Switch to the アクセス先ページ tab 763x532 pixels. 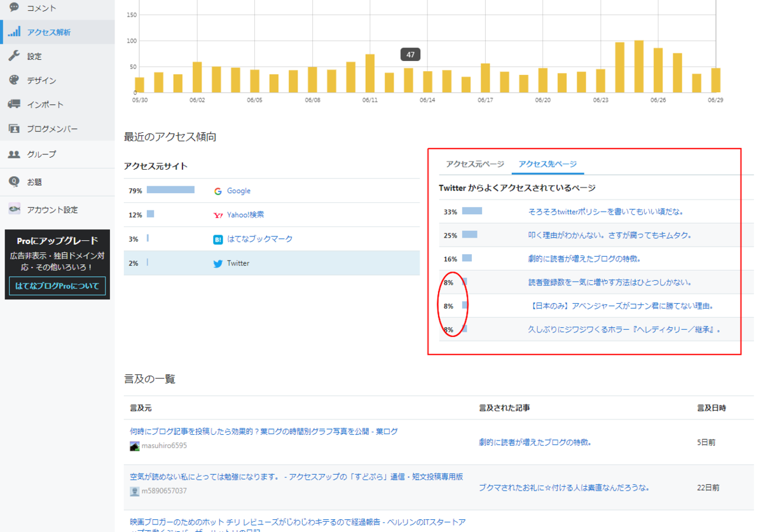(x=547, y=163)
